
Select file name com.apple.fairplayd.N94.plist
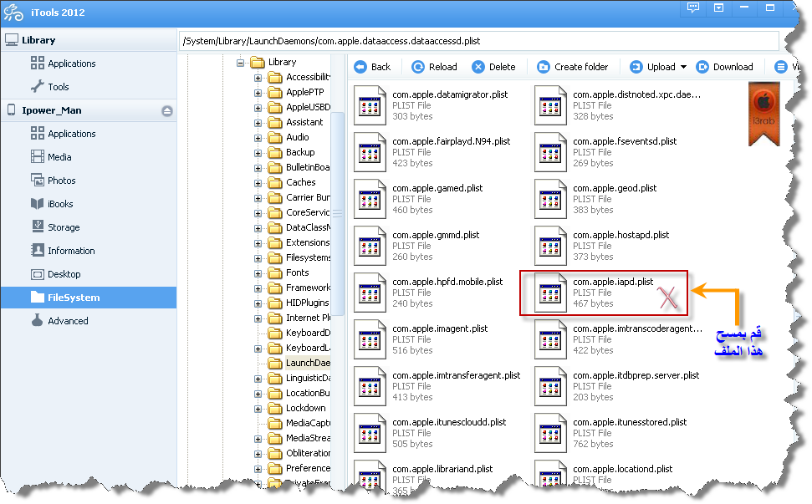pyautogui.click(x=451, y=141)
